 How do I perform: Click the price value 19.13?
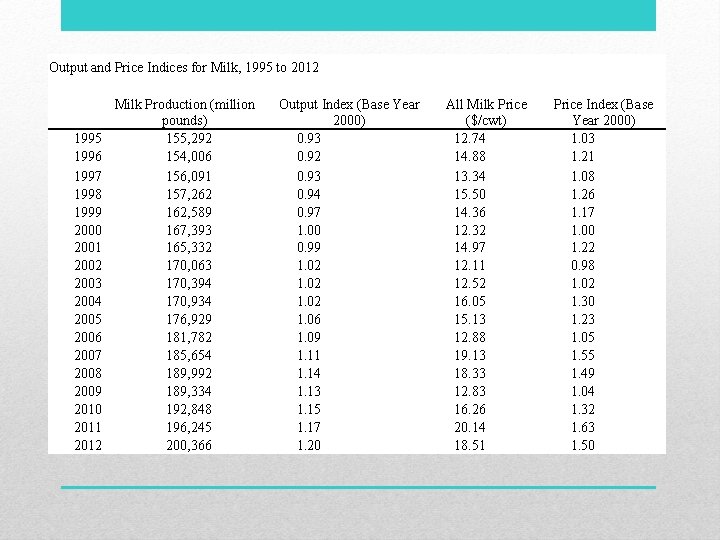pyautogui.click(x=470, y=354)
